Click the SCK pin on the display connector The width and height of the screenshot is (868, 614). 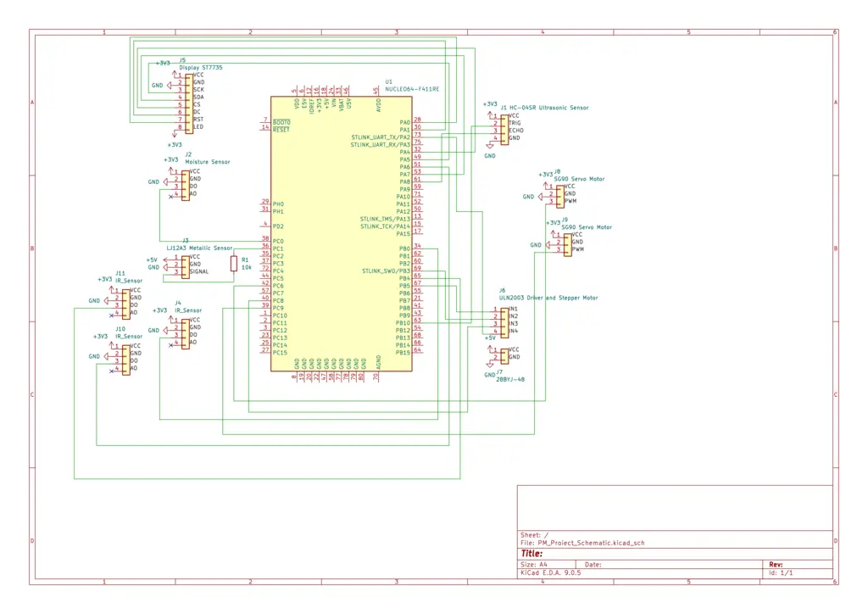[x=198, y=90]
